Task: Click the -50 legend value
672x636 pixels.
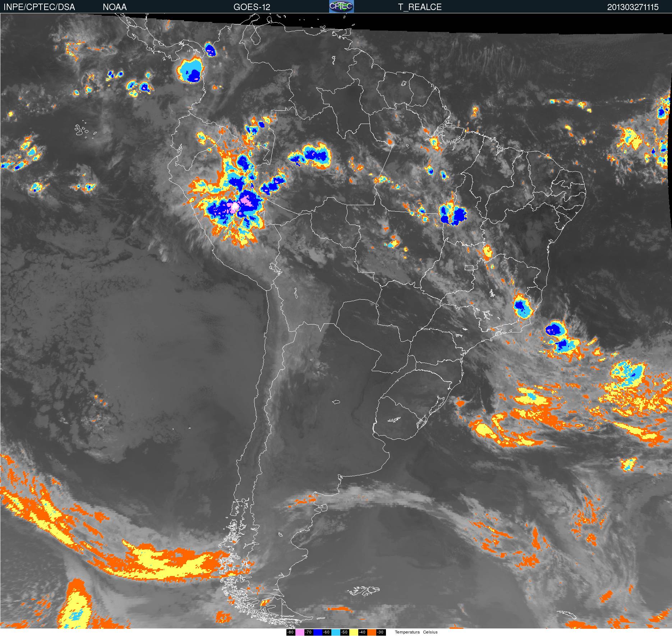Action: [344, 632]
